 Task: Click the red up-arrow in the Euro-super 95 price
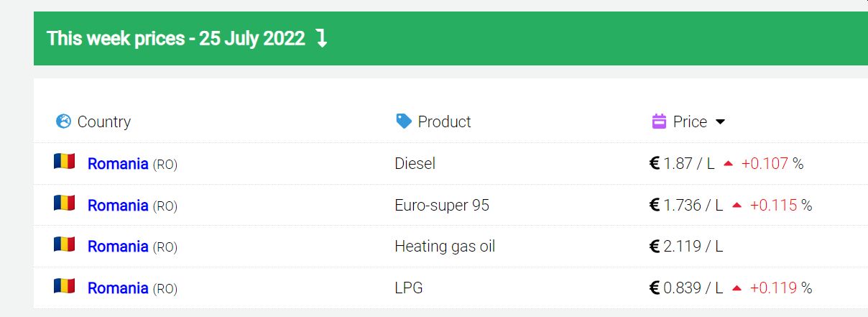click(737, 206)
